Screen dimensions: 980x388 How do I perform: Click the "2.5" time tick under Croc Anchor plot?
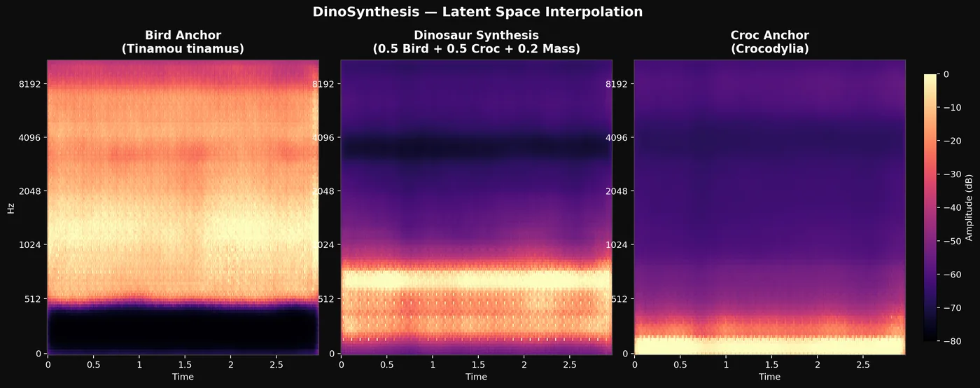[x=862, y=365]
